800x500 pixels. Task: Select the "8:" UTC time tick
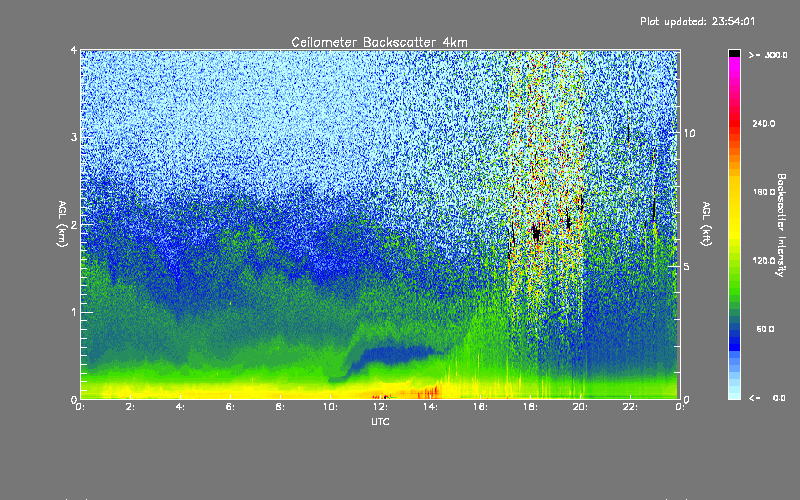(280, 407)
